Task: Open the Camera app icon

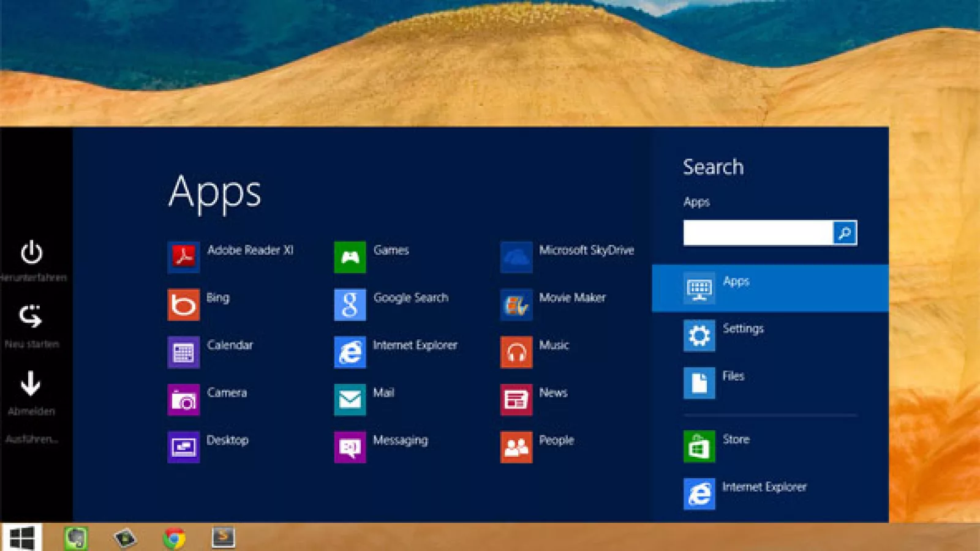Action: (x=184, y=400)
